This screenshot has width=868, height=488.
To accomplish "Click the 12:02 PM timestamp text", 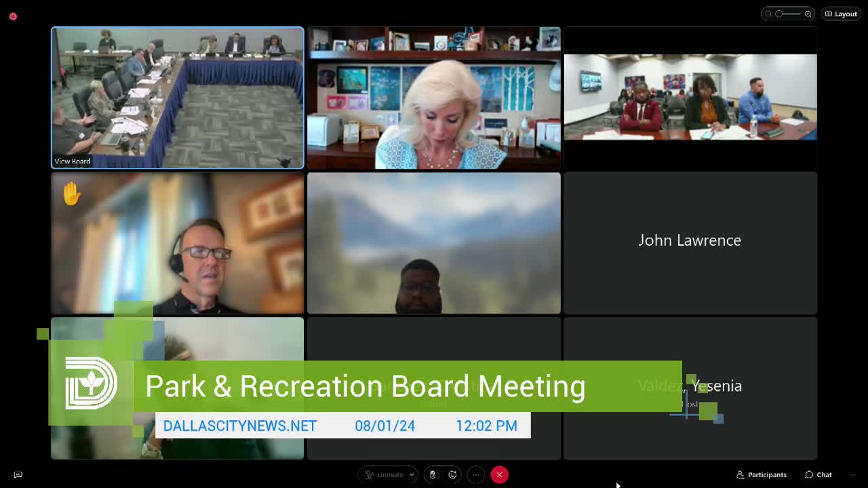I will 486,426.
